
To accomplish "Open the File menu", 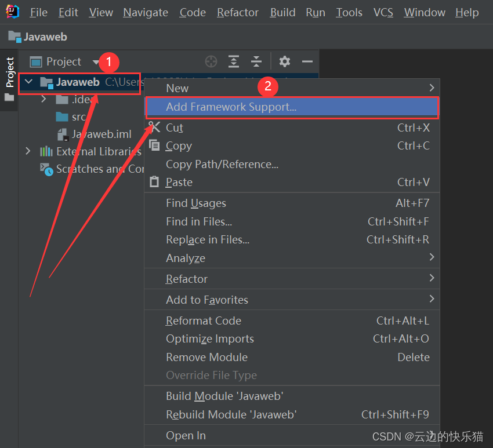I will click(x=39, y=13).
